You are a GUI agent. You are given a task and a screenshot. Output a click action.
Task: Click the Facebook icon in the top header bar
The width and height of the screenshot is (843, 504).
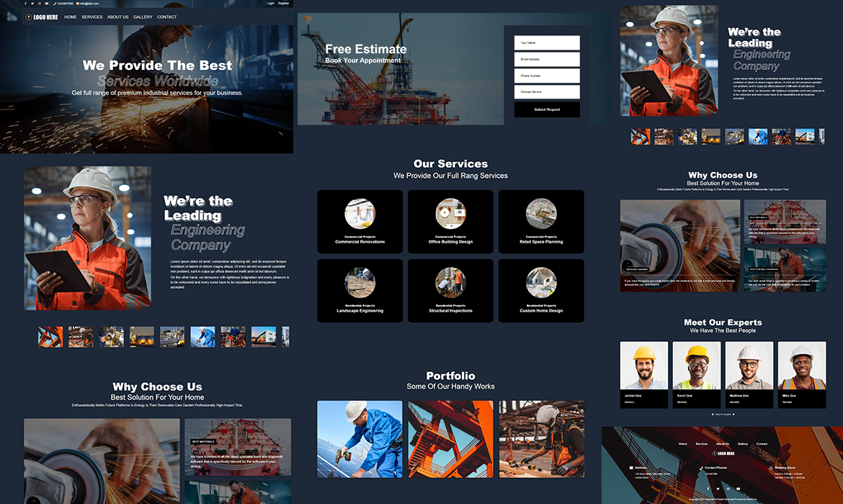(x=24, y=4)
